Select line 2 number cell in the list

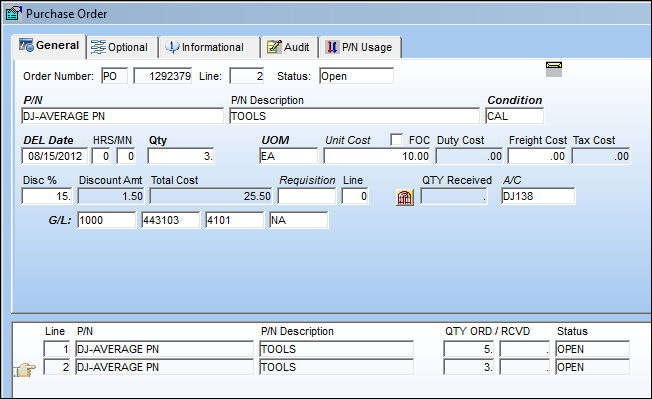pyautogui.click(x=57, y=367)
